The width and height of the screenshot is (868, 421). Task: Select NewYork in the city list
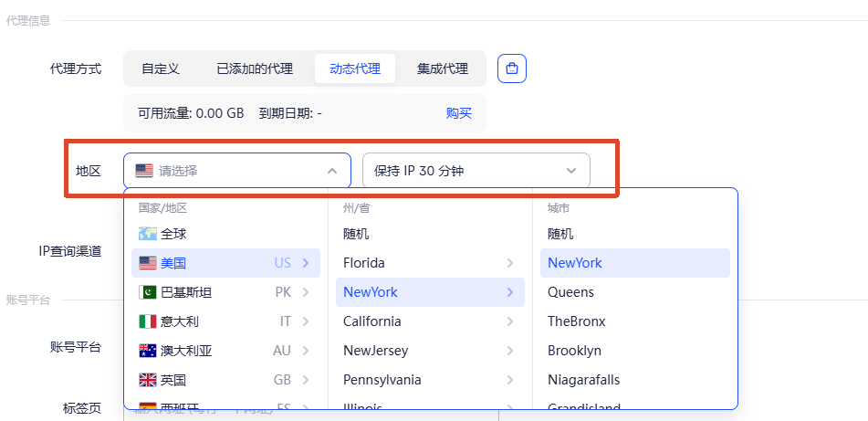pyautogui.click(x=635, y=263)
